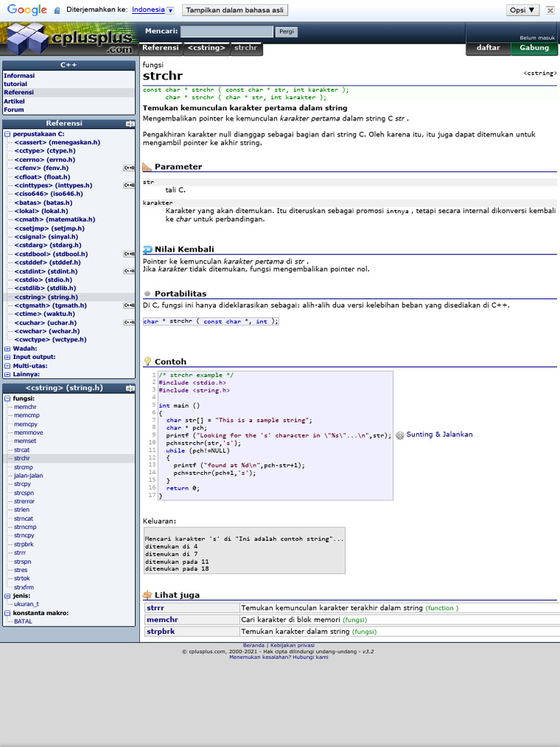The image size is (560, 747).
Task: Click the C++11 badge next to cfenv
Action: (129, 168)
